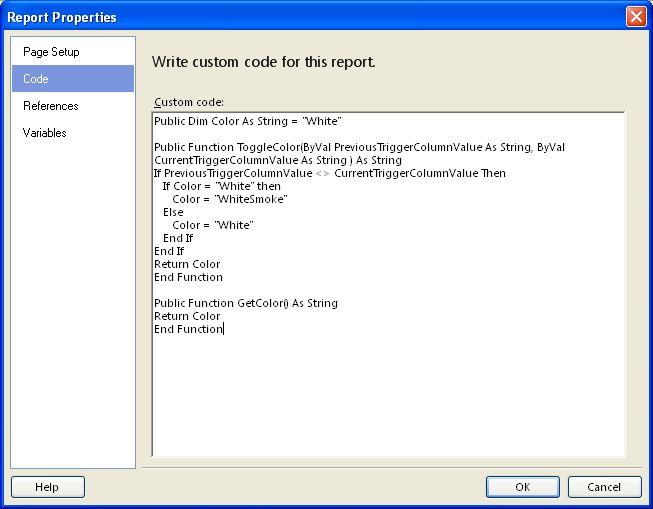Click the Public Function GetColor line
This screenshot has height=509, width=653.
(x=246, y=303)
